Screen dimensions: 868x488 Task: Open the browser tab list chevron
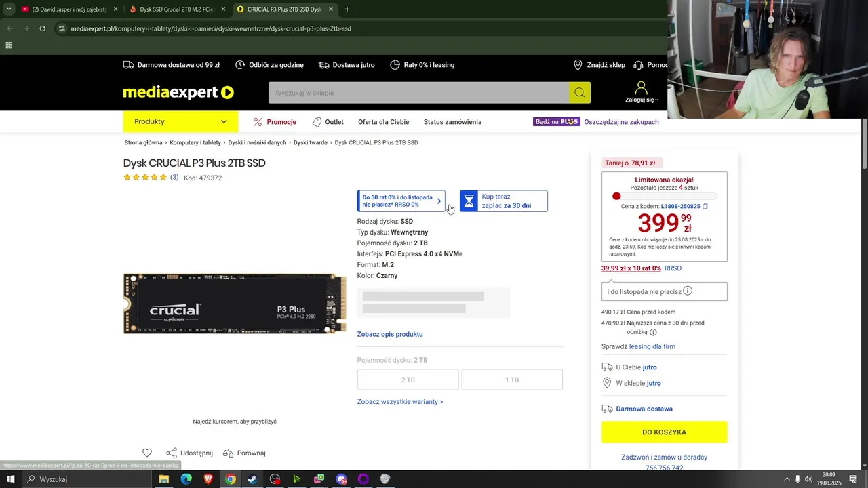coord(9,9)
